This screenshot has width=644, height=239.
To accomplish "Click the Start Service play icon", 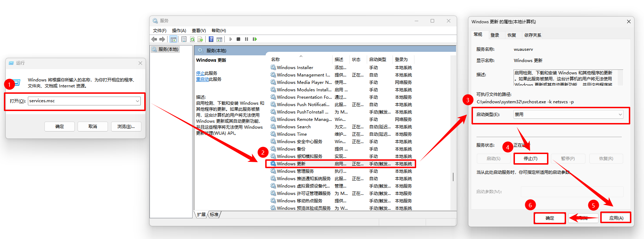I will pos(231,39).
